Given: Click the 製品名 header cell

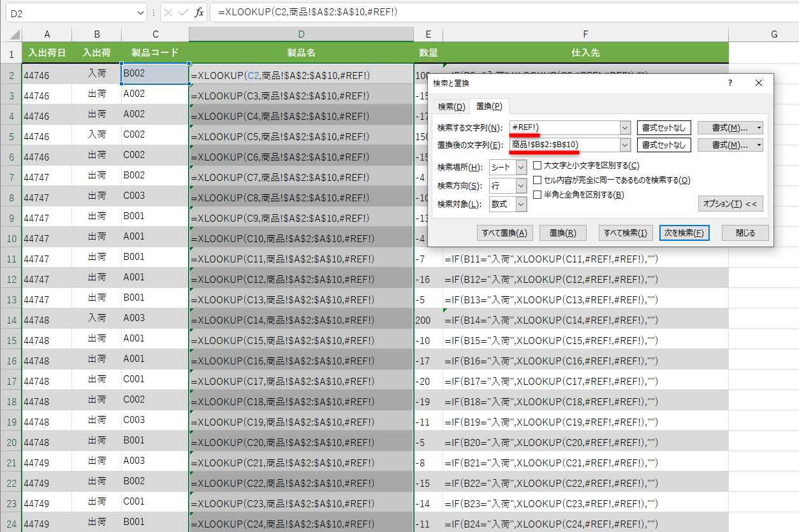Looking at the screenshot, I should pos(301,53).
